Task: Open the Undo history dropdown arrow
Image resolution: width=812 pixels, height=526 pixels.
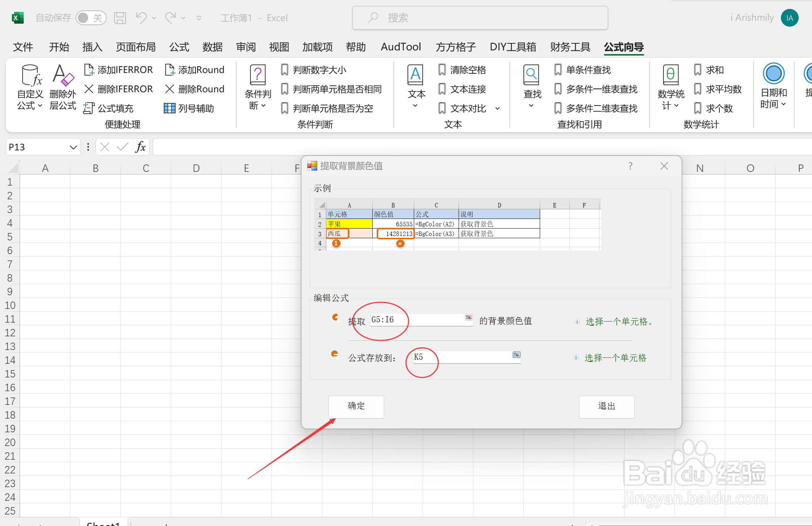Action: pyautogui.click(x=154, y=18)
